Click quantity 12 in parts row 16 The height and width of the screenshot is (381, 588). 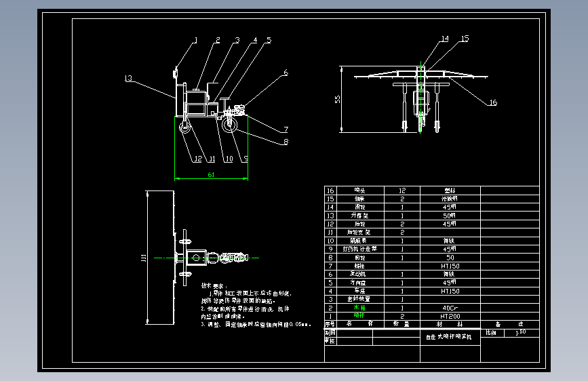[402, 190]
